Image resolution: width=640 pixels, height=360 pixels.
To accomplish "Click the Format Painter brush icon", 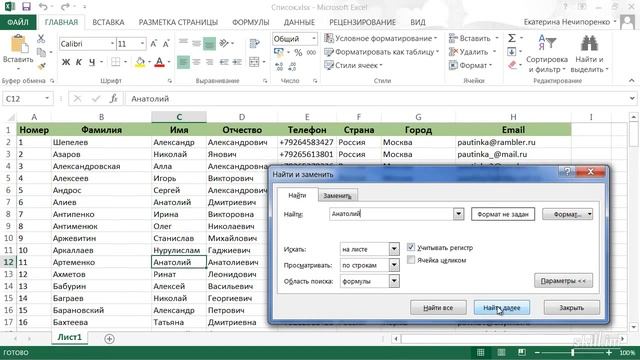I will click(x=41, y=65).
